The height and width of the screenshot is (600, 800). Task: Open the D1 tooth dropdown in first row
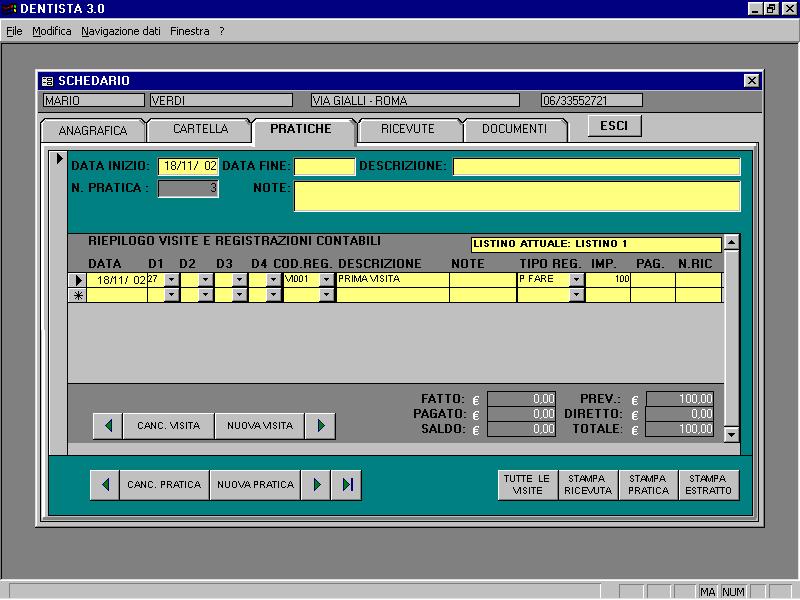pos(171,280)
